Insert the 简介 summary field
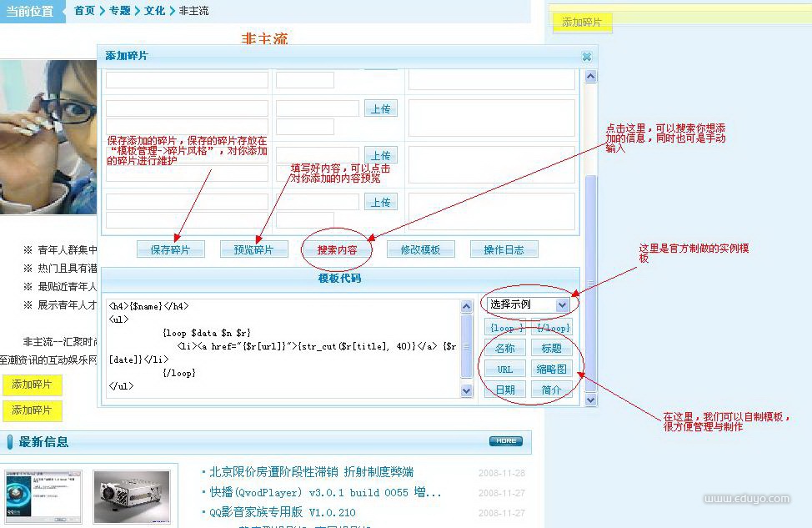 click(552, 390)
